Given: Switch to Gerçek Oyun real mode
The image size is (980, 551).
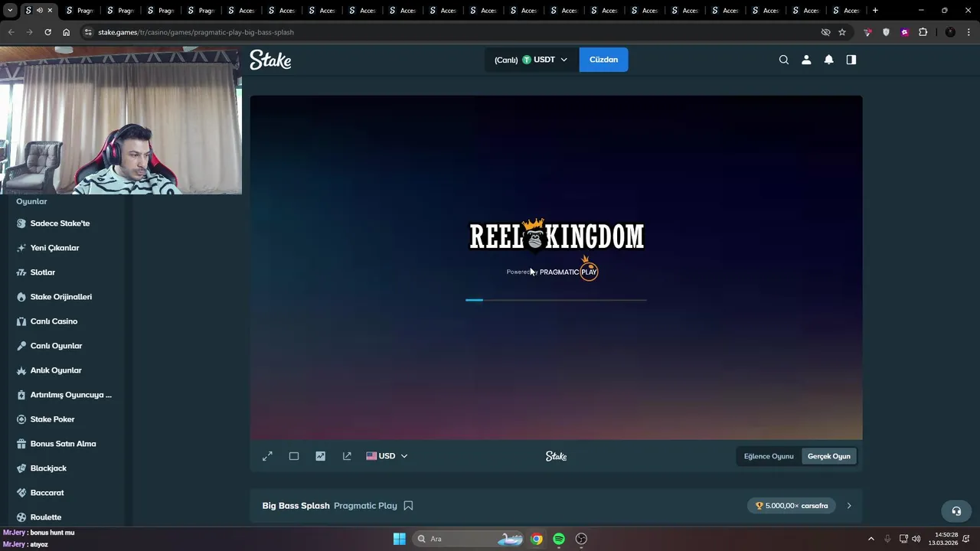Looking at the screenshot, I should coord(828,456).
